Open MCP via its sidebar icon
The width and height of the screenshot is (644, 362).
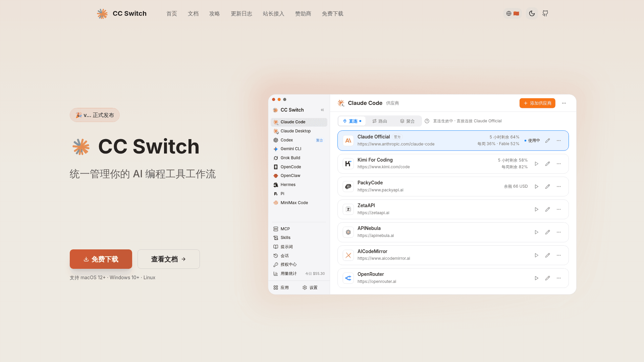pos(276,229)
